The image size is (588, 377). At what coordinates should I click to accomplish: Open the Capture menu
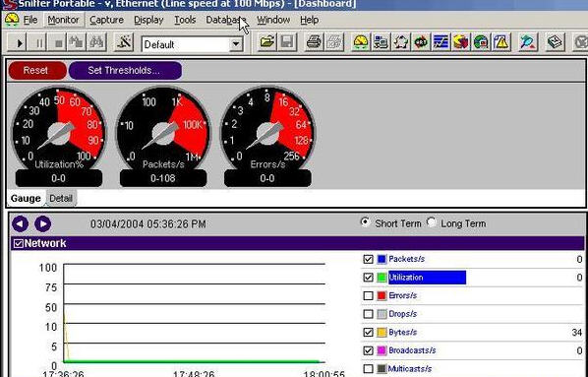click(106, 20)
